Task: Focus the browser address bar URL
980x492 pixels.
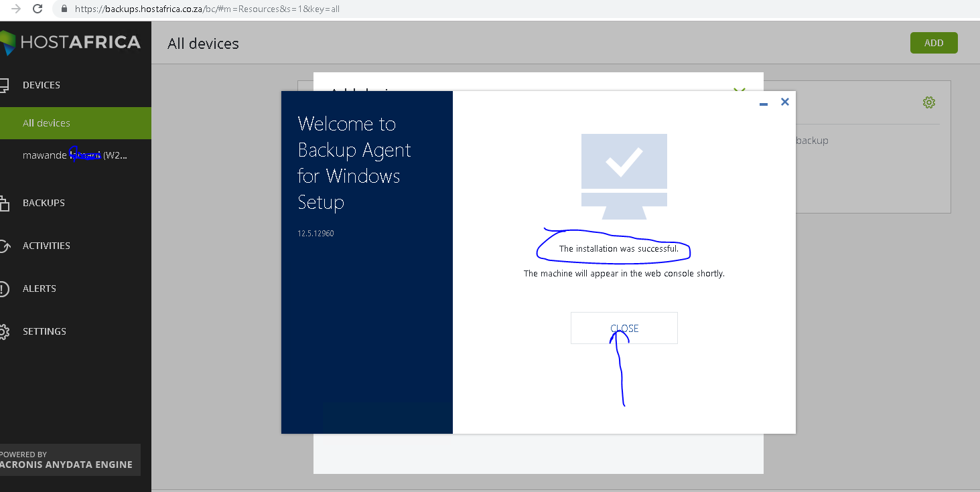Action: [208, 9]
